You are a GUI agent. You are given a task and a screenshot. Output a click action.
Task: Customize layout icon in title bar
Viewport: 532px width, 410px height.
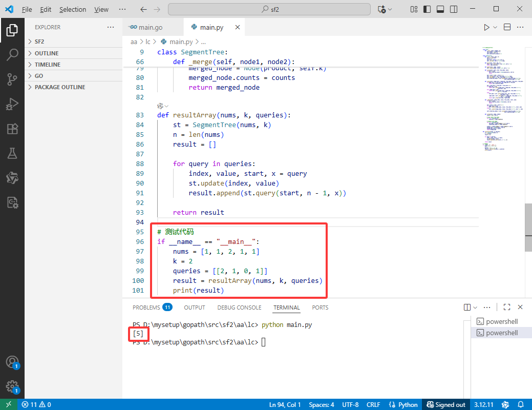click(x=414, y=10)
